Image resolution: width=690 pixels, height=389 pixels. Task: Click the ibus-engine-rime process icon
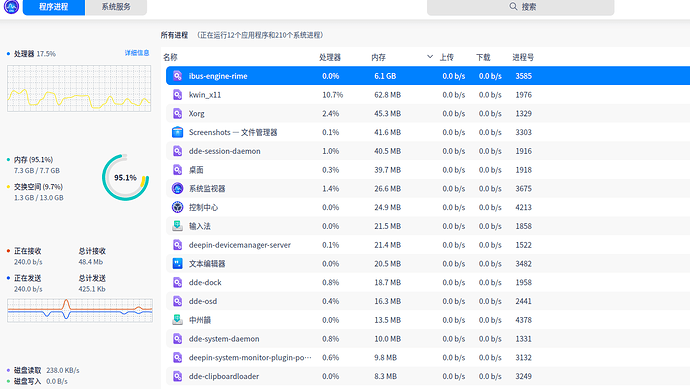pos(177,76)
